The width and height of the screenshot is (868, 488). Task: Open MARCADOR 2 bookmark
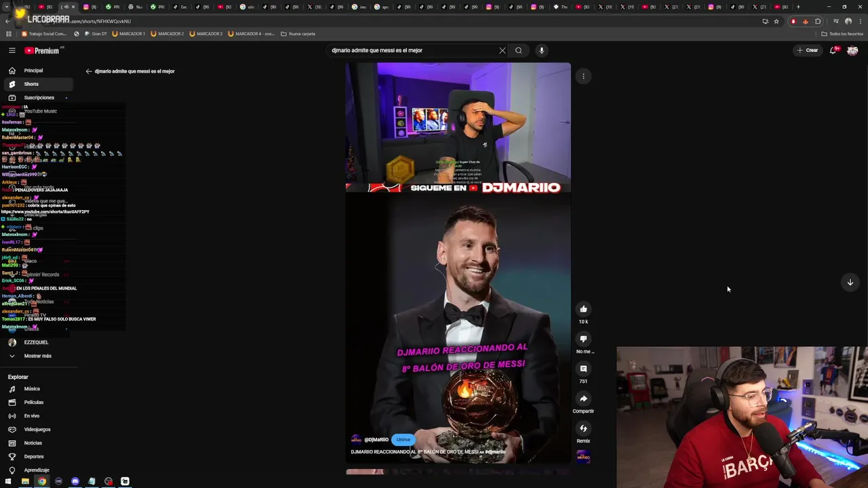tap(167, 34)
